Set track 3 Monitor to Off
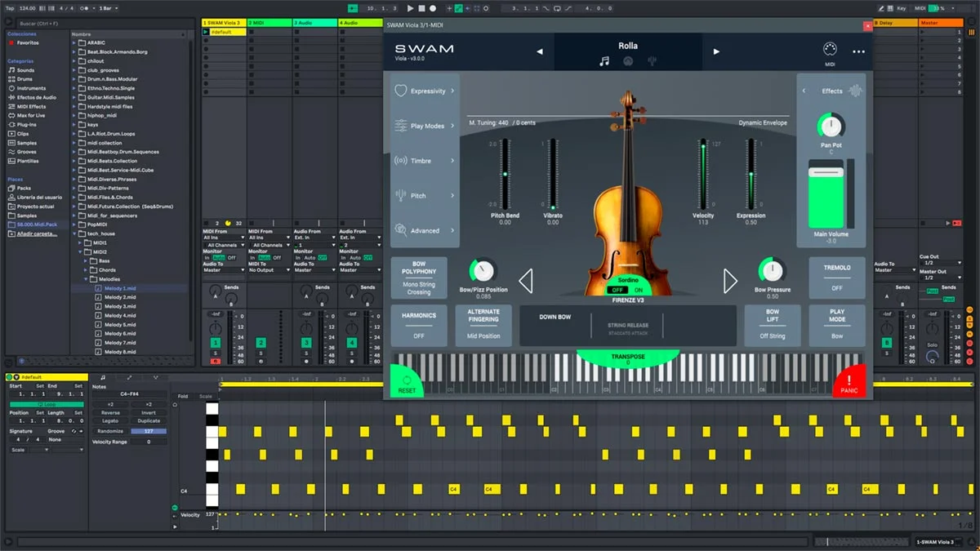 [322, 257]
